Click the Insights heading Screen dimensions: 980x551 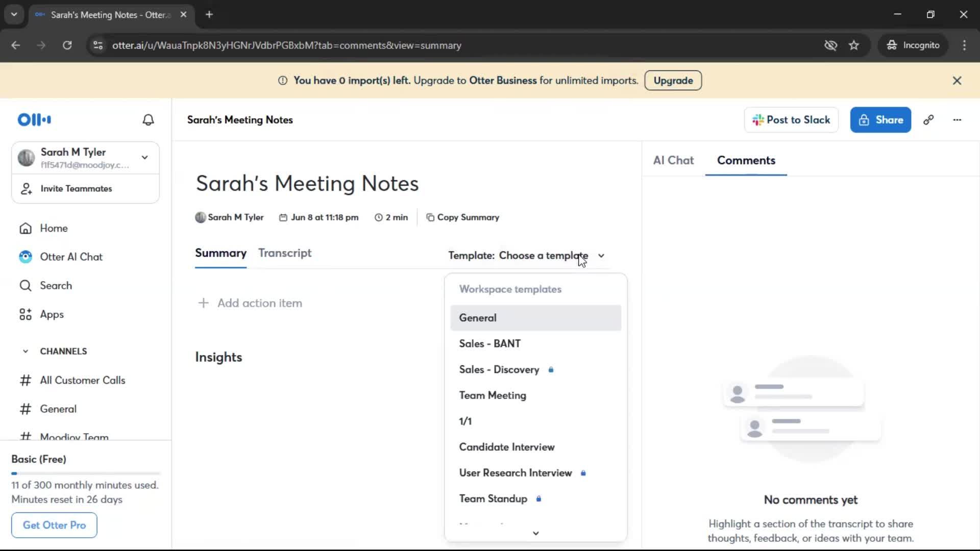click(x=218, y=357)
